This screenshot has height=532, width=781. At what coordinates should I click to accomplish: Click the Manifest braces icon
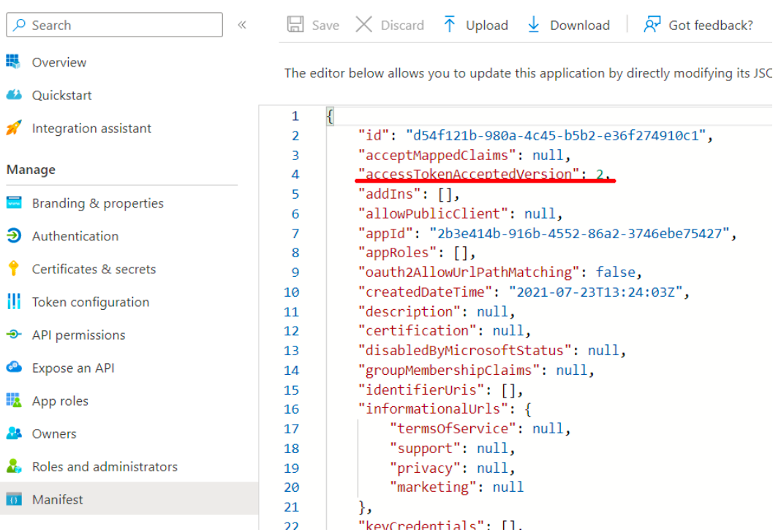point(13,498)
